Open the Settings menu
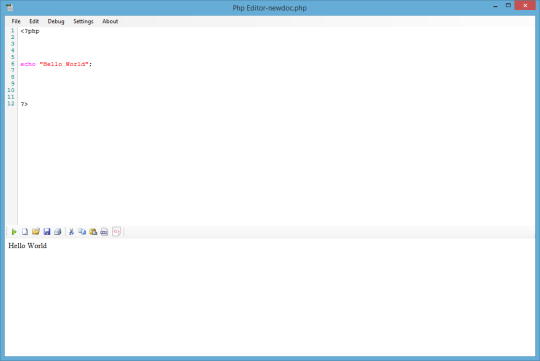This screenshot has height=361, width=540. (83, 21)
